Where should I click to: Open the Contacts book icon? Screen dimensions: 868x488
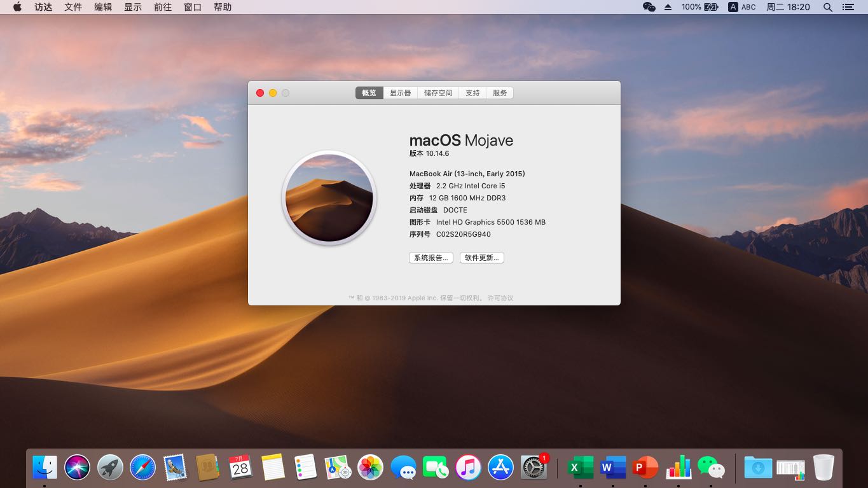pyautogui.click(x=207, y=468)
